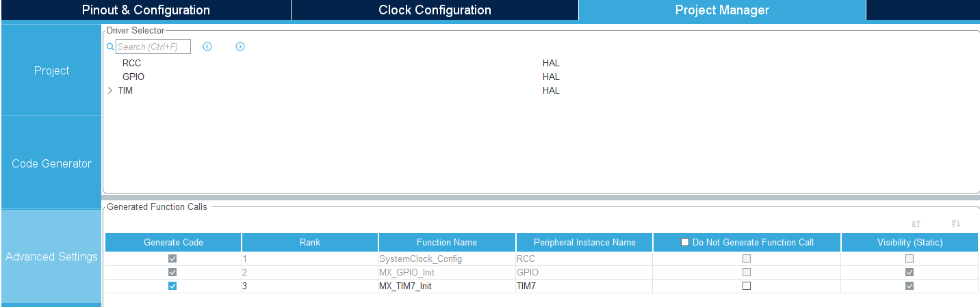Click the move-down rank icon
Screen dimensions: 980x307
click(956, 224)
